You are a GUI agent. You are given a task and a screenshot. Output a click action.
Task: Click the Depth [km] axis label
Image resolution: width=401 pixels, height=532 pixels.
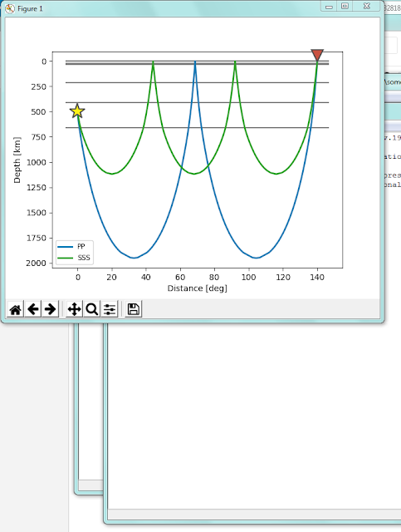[x=17, y=160]
